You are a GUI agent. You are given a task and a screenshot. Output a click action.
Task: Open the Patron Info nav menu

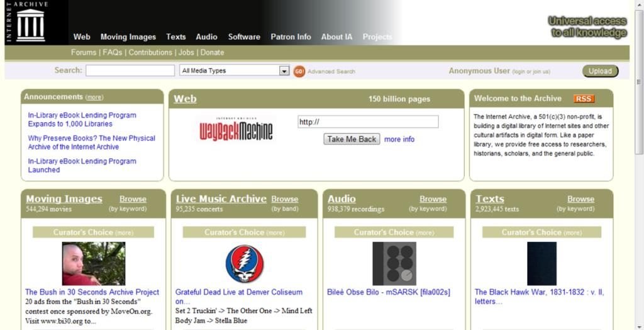coord(291,37)
